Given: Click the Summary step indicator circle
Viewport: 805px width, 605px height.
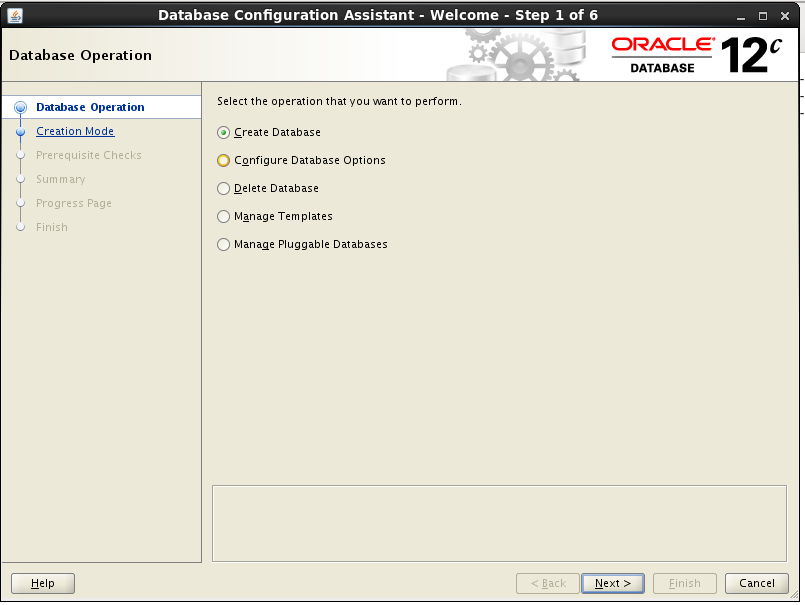Looking at the screenshot, I should (x=20, y=179).
